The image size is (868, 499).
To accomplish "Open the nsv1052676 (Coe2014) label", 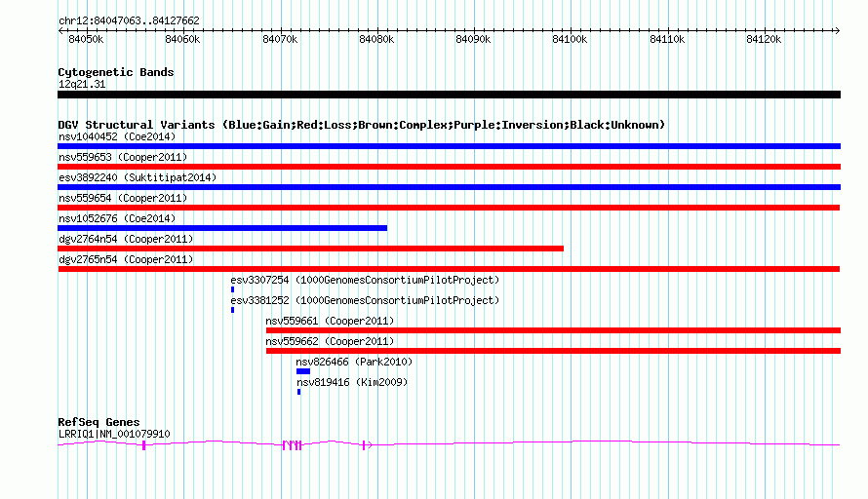I will tap(117, 218).
